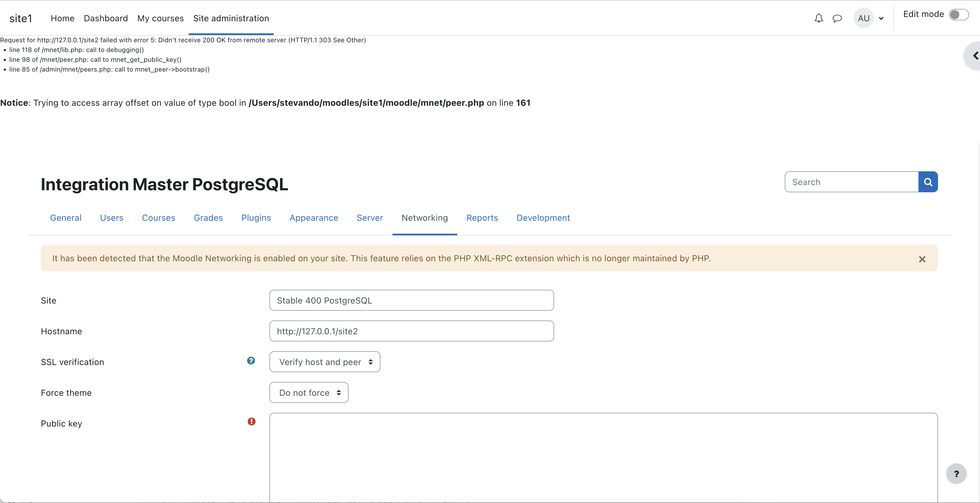Click the blue search magnifier button

(928, 182)
